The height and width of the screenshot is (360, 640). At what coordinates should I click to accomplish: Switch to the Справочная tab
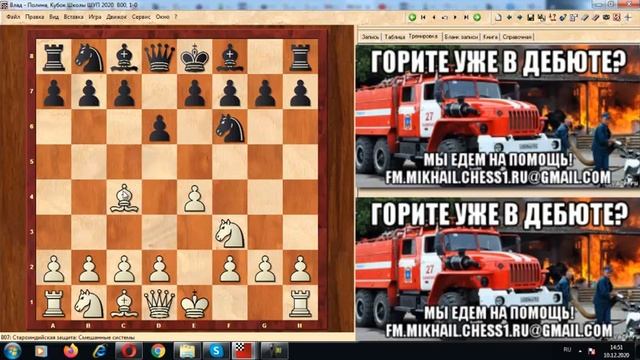pyautogui.click(x=517, y=37)
